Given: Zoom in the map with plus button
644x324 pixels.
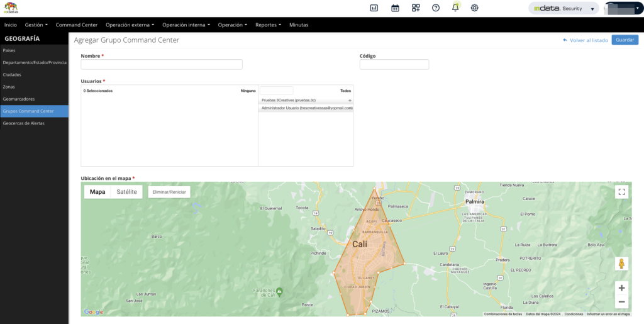Looking at the screenshot, I should (x=621, y=288).
